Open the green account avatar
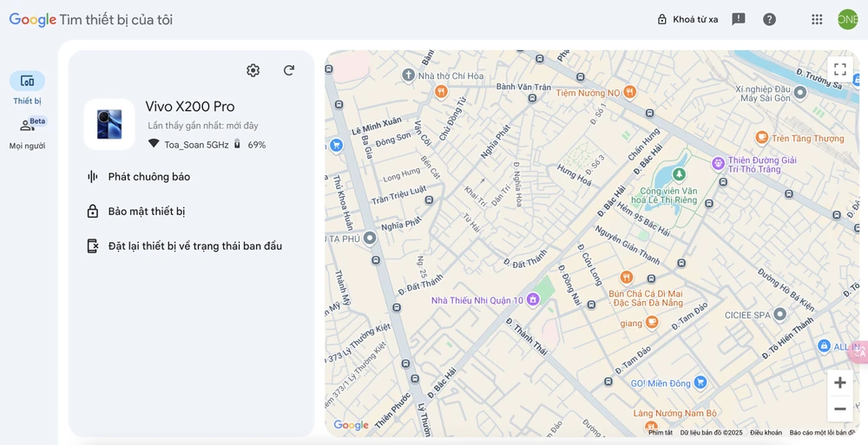This screenshot has width=868, height=445. pos(847,19)
